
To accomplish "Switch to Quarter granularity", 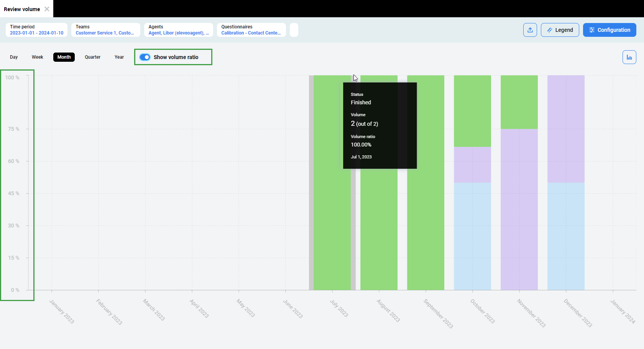I will click(x=92, y=57).
